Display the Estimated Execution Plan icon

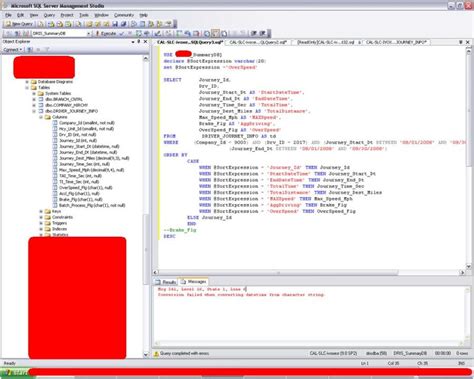click(139, 33)
